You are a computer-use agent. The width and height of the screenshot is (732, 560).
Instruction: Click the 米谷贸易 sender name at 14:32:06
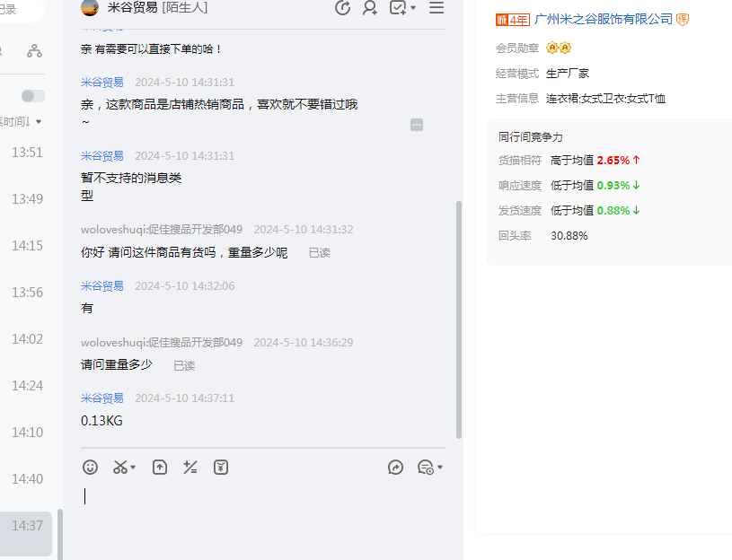click(x=102, y=286)
